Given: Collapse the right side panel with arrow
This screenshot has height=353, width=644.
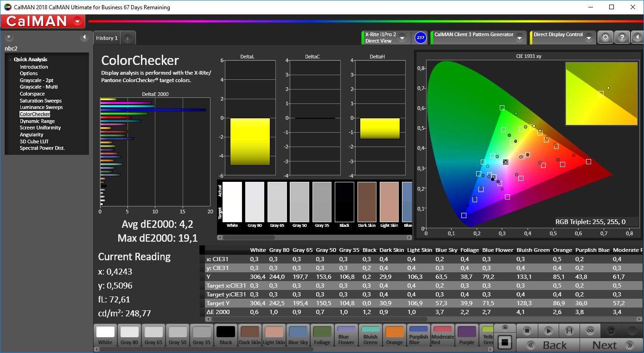Looking at the screenshot, I should coord(638,38).
